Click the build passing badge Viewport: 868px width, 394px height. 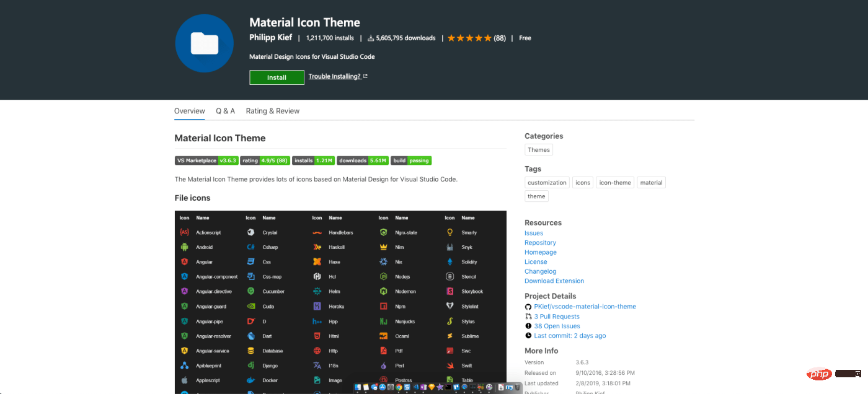coord(411,160)
